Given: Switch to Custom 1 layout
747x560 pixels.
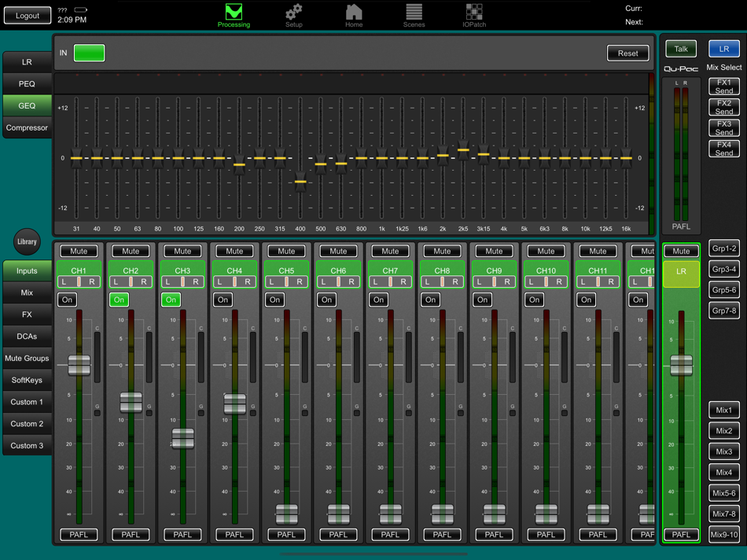Looking at the screenshot, I should pyautogui.click(x=27, y=402).
